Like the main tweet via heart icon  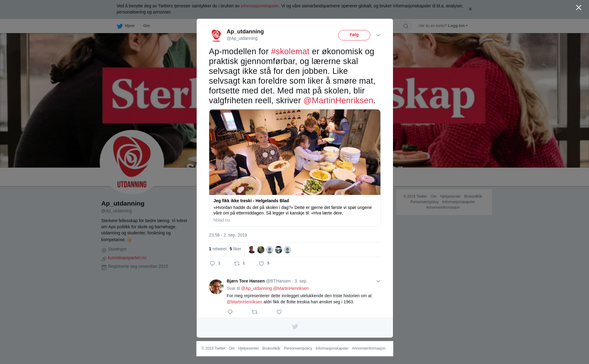click(x=261, y=264)
